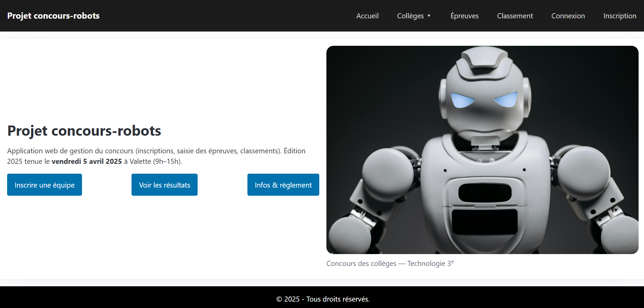Open the Classement page

pos(515,16)
